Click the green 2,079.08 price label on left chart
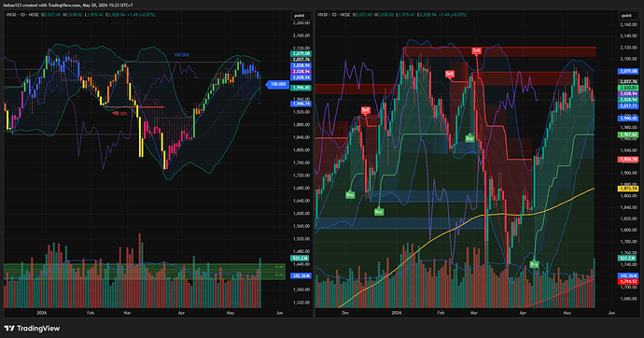Viewport: 644px width, 338px height. click(x=301, y=54)
